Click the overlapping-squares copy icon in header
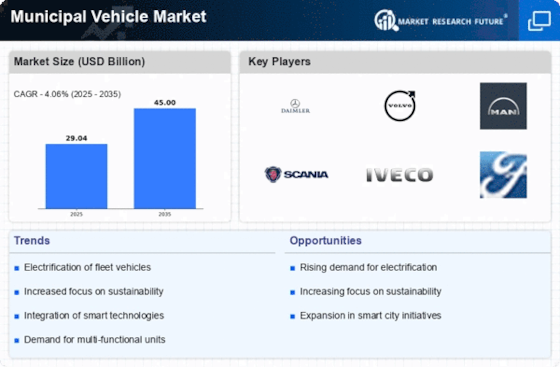This screenshot has width=560, height=367. (x=539, y=21)
